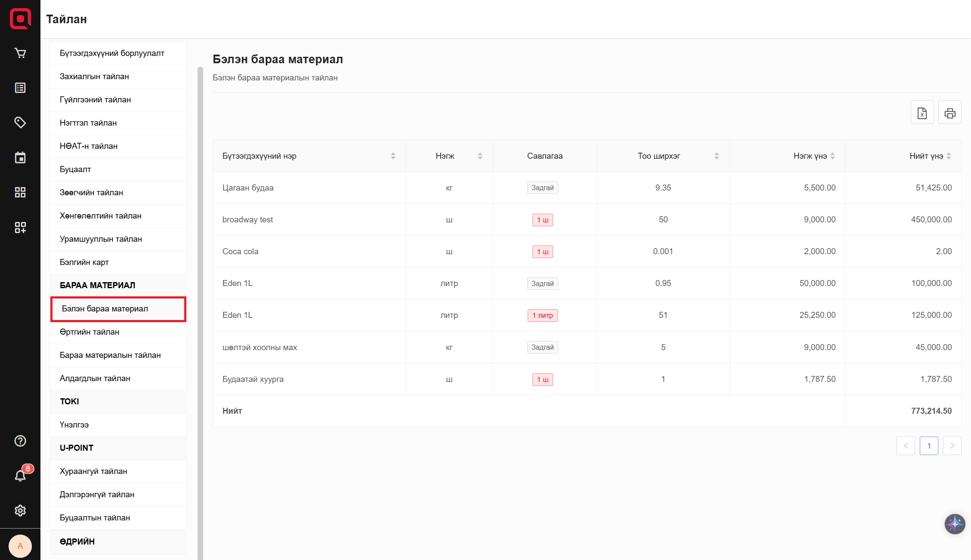Click the grid-plus add module icon

tap(20, 227)
